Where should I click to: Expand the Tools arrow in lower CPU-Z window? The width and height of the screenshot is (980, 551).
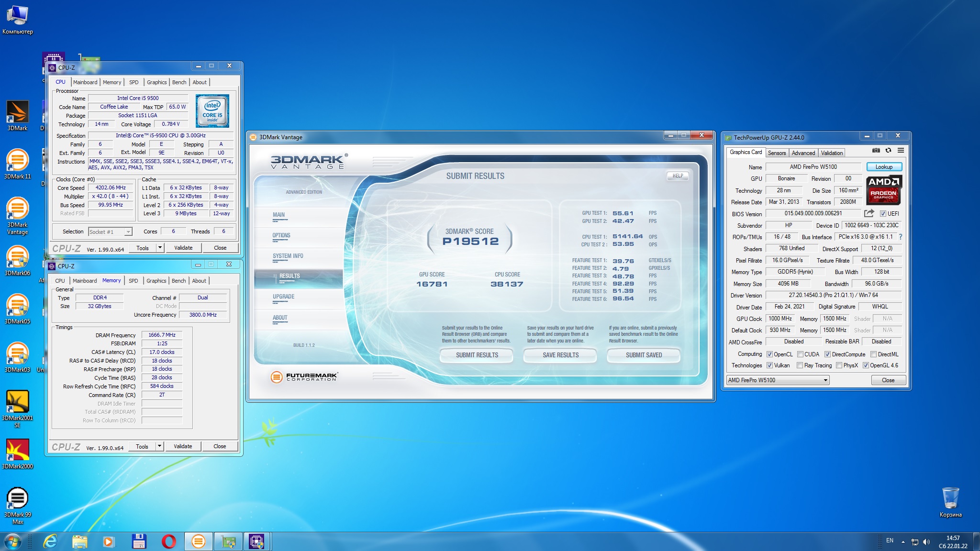[159, 446]
